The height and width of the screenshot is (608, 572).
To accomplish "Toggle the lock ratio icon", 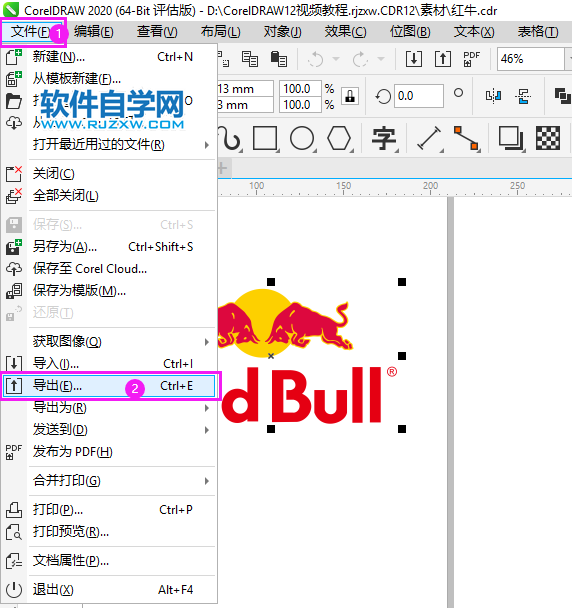I will pos(350,96).
